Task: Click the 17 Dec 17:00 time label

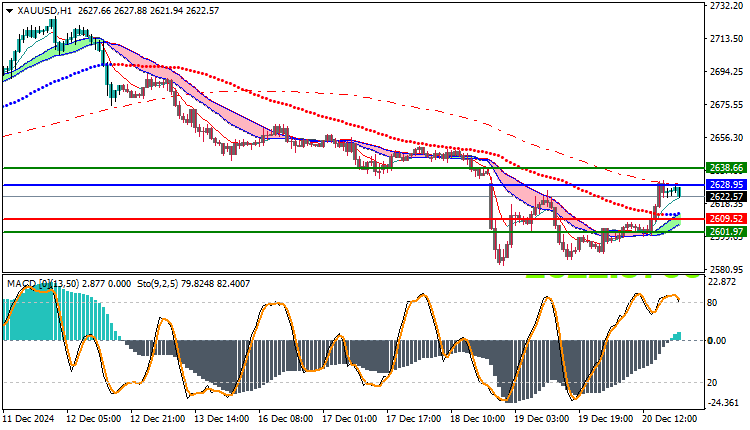Action: pos(414,419)
